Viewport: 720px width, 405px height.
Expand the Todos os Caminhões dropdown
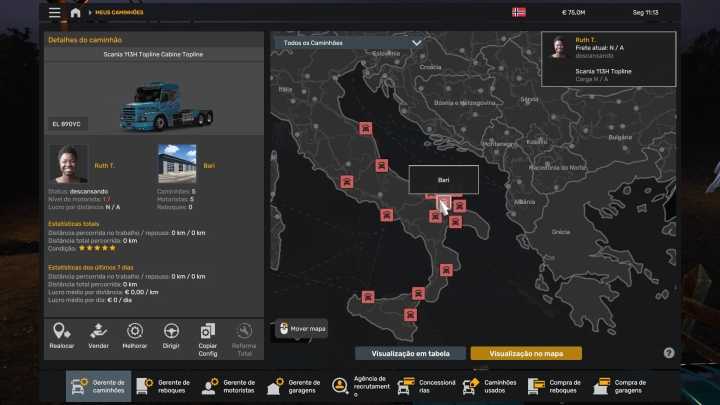point(351,43)
